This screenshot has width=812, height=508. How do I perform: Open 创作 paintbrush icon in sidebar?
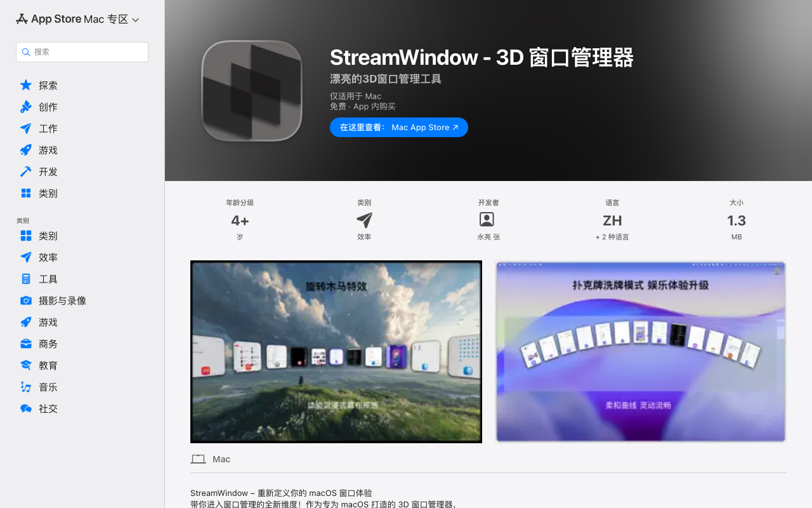coord(26,107)
